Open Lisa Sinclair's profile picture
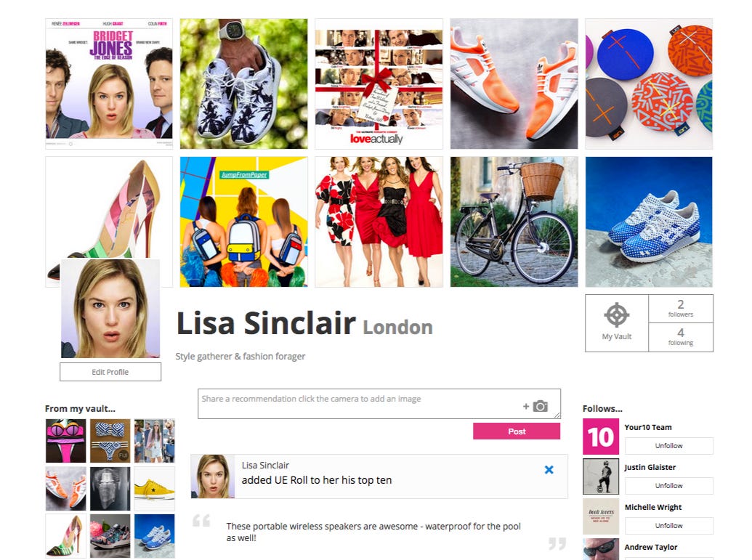Viewport: 752px width, 560px height. pos(110,308)
